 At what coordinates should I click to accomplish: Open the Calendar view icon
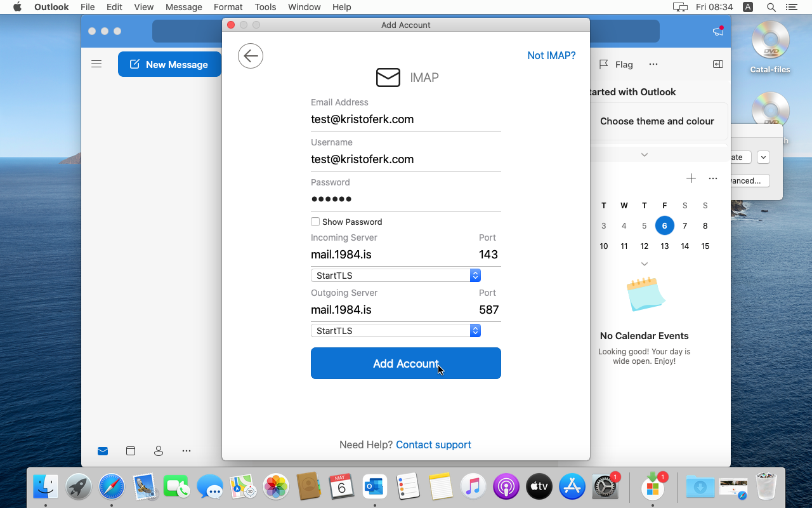coord(131,451)
